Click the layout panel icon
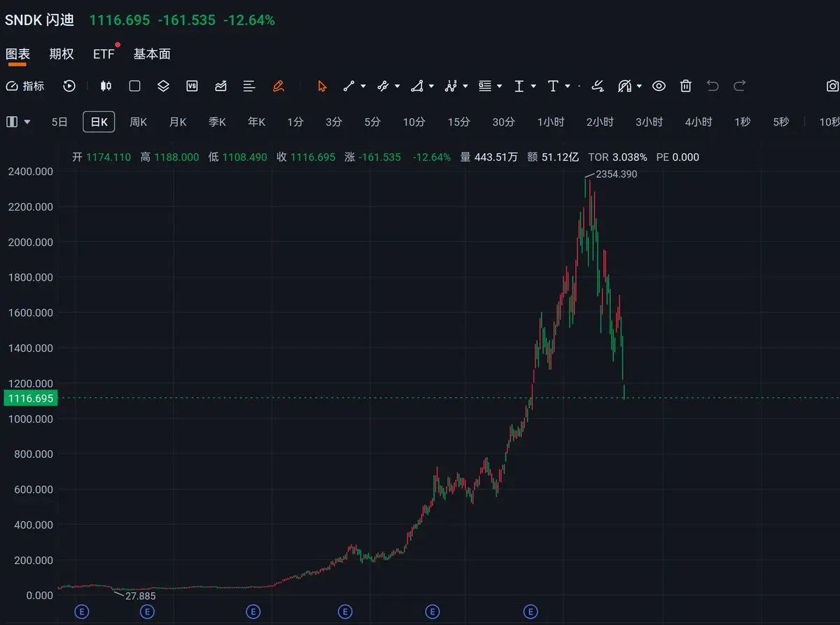 pos(12,122)
